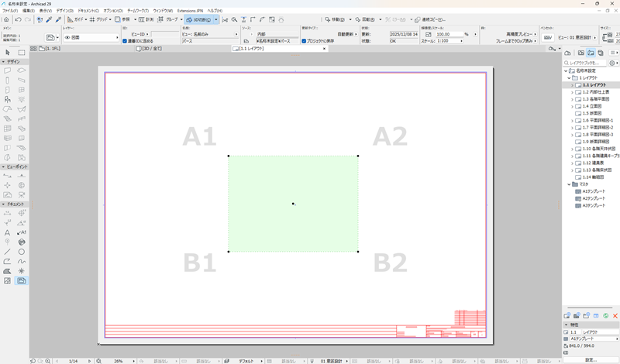
Task: Select the Line drawing tool
Action: point(7,252)
